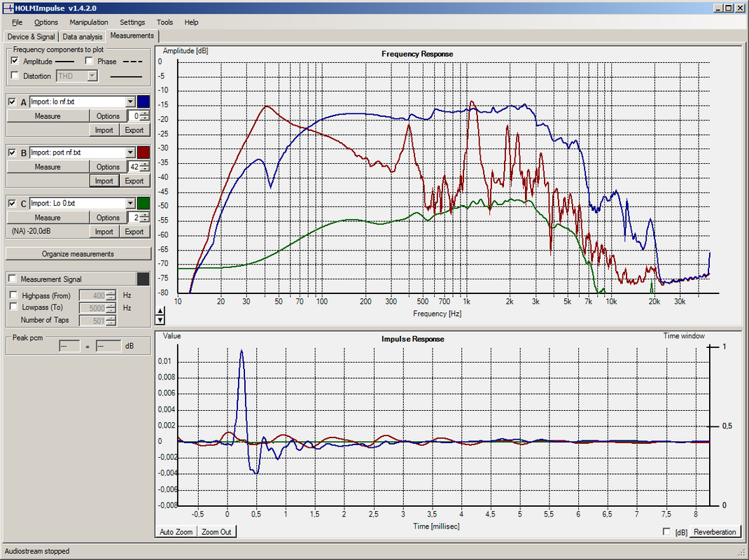Click the Zoom Out button
Image resolution: width=749 pixels, height=560 pixels.
point(216,532)
